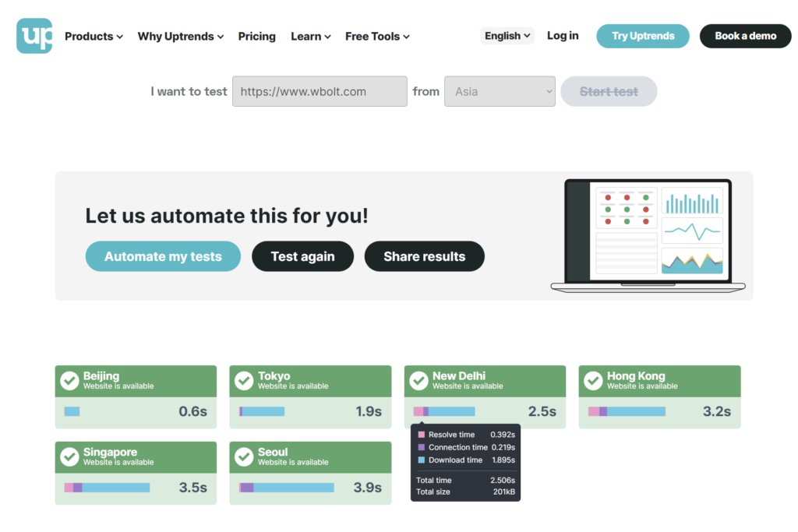Click Hong Kong available checkmark icon
This screenshot has height=532, width=798.
pos(593,380)
